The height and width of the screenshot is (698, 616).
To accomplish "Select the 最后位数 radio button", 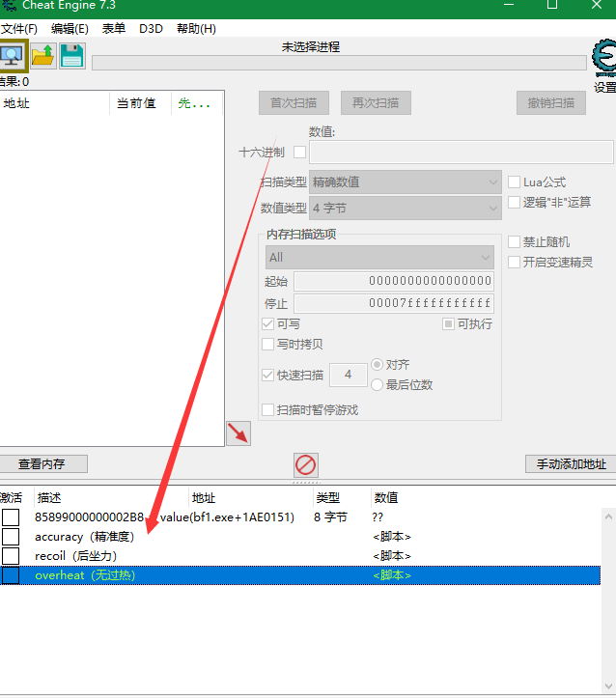I will point(377,384).
